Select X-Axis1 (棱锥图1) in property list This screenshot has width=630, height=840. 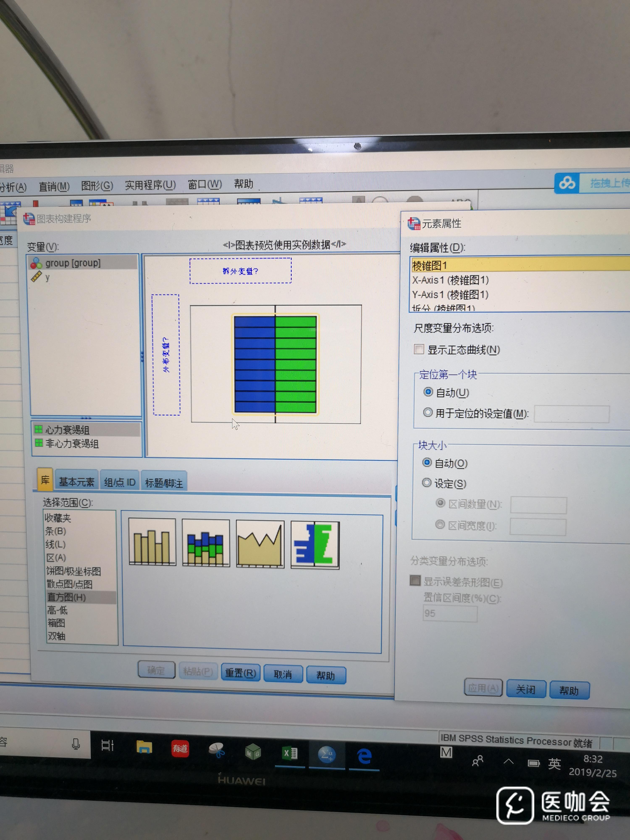coord(450,280)
